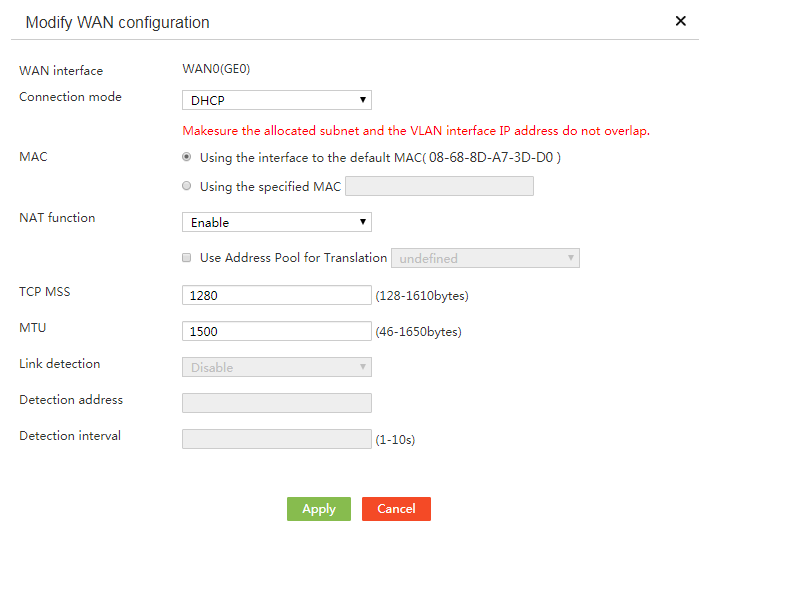Enable Use Address Pool for Translation checkbox

pyautogui.click(x=187, y=258)
